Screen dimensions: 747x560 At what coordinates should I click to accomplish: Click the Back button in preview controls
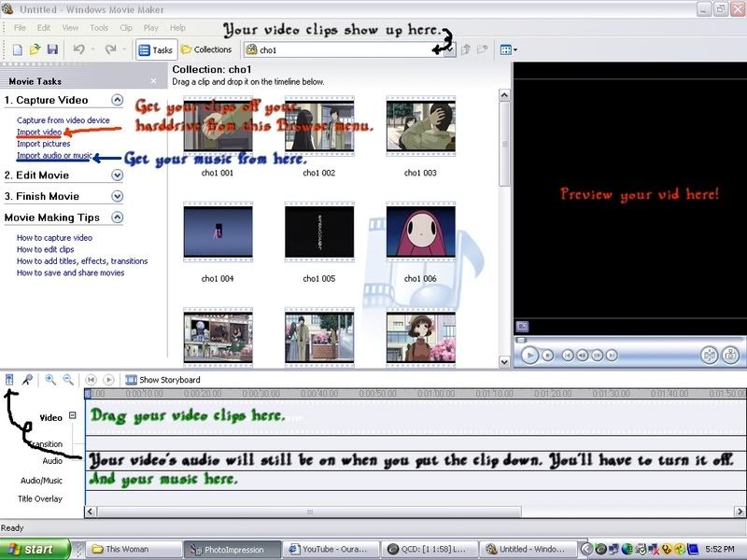568,356
